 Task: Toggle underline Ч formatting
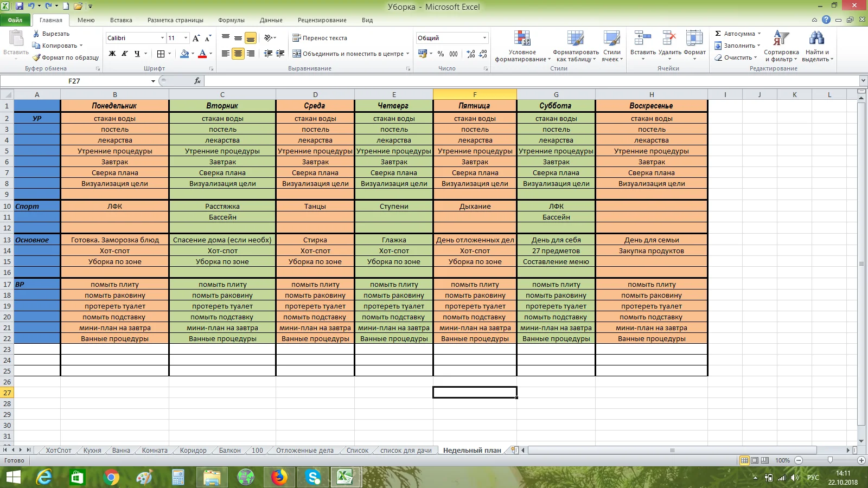click(x=137, y=54)
